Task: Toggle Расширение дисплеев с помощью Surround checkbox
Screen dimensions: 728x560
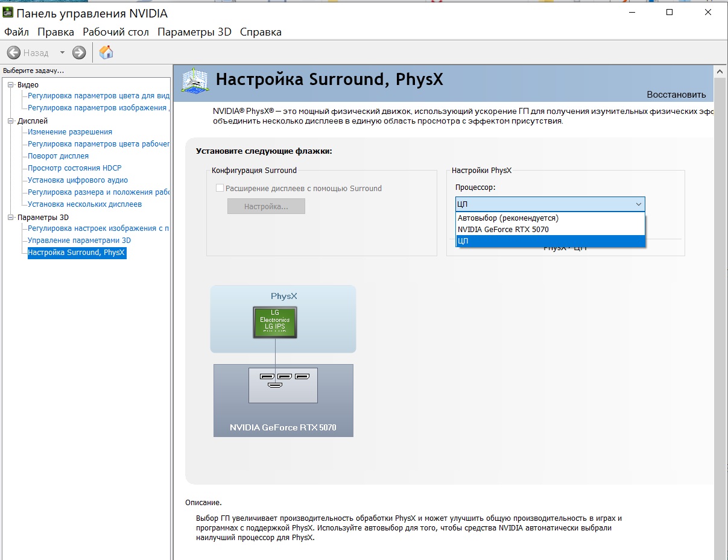Action: [x=220, y=188]
